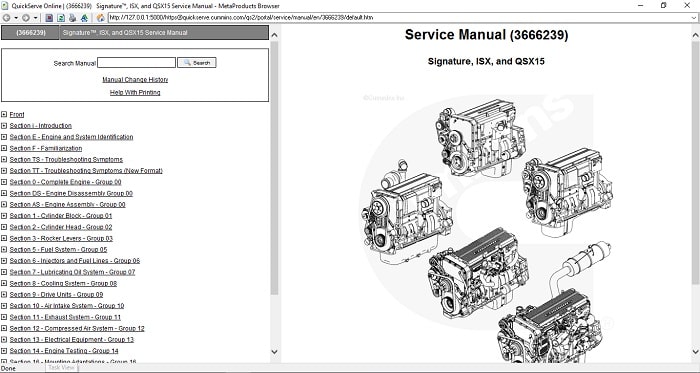
Task: Open Section 1 - Cylinder Block - Group 01 link
Action: (x=61, y=216)
